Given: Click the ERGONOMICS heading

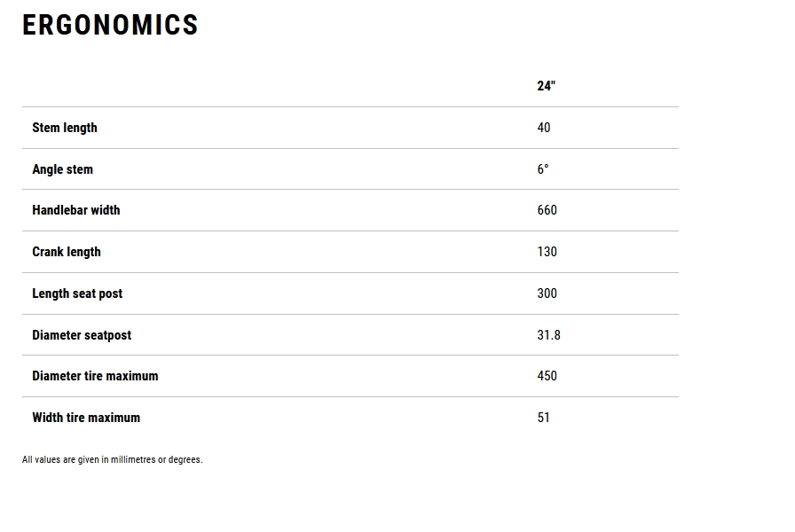Looking at the screenshot, I should [110, 26].
